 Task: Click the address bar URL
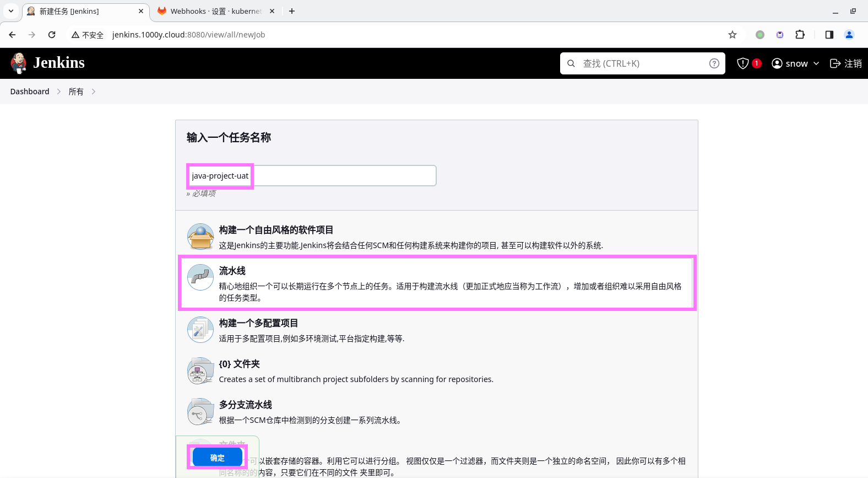pos(188,35)
